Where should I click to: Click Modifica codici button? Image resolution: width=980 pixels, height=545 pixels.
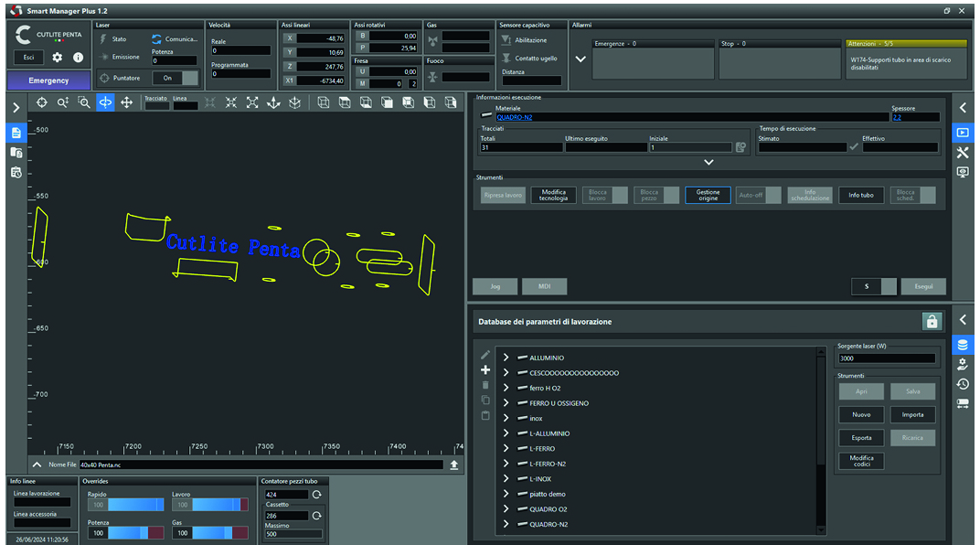(x=861, y=461)
